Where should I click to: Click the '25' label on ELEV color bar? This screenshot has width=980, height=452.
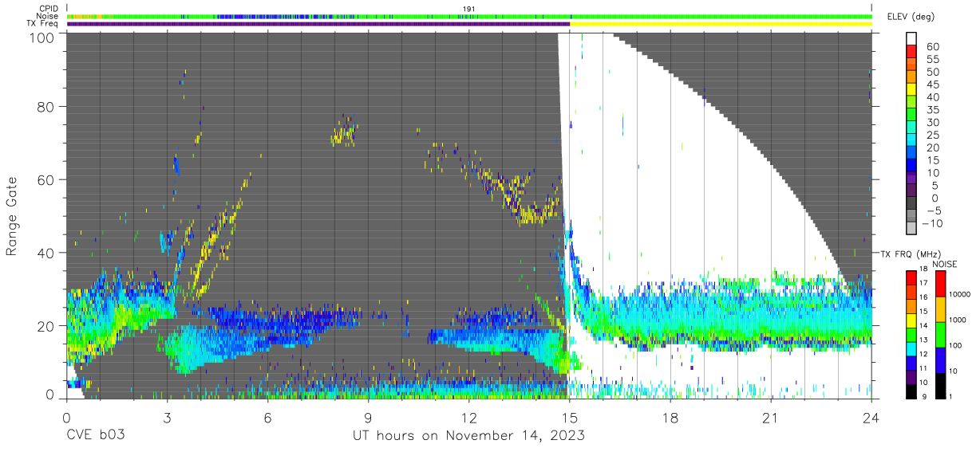point(931,136)
